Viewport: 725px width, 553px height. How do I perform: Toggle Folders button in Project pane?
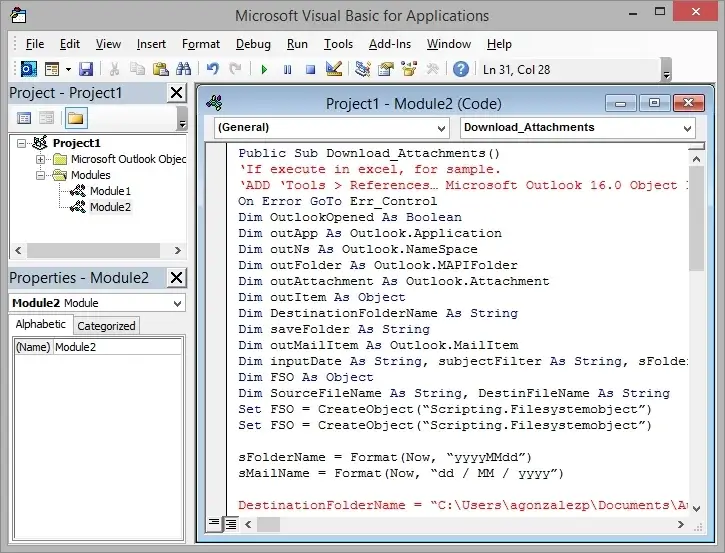point(76,118)
